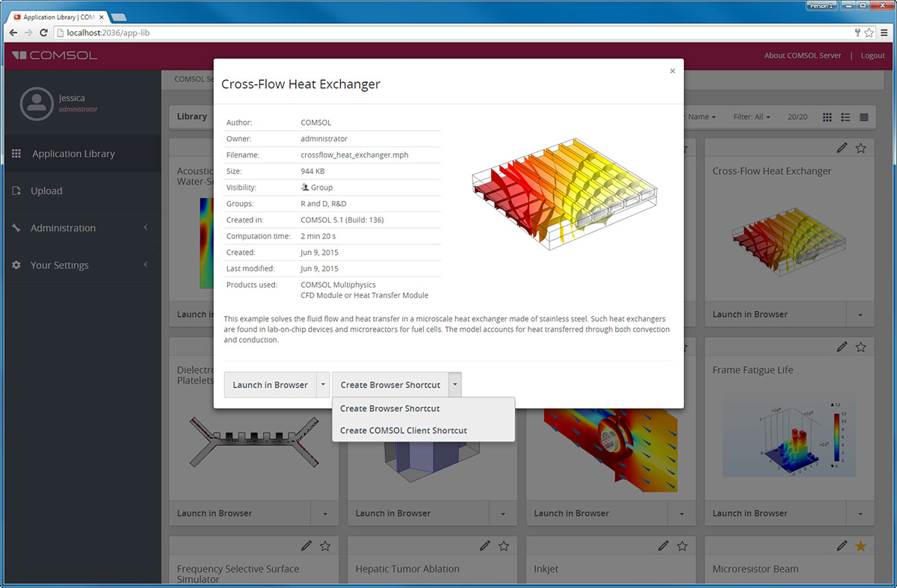Open the Filter: All dropdown
Viewport: 897px width, 588px height.
(x=751, y=117)
